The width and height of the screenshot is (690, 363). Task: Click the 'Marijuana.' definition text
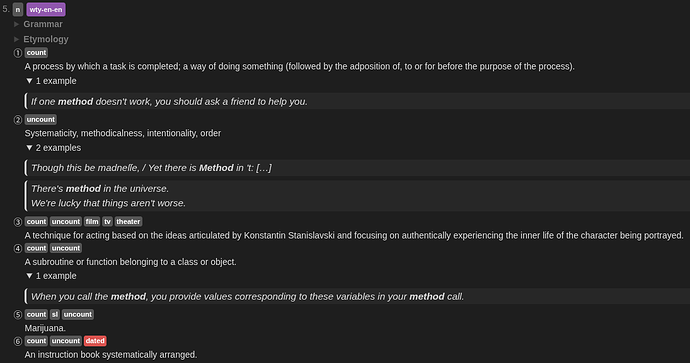(x=45, y=328)
